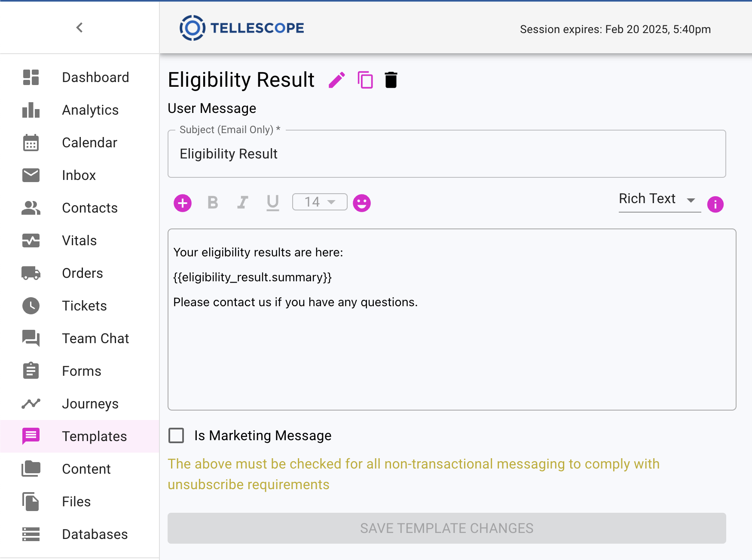Duplicate the template with the copy icon
Image resolution: width=752 pixels, height=560 pixels.
(365, 80)
